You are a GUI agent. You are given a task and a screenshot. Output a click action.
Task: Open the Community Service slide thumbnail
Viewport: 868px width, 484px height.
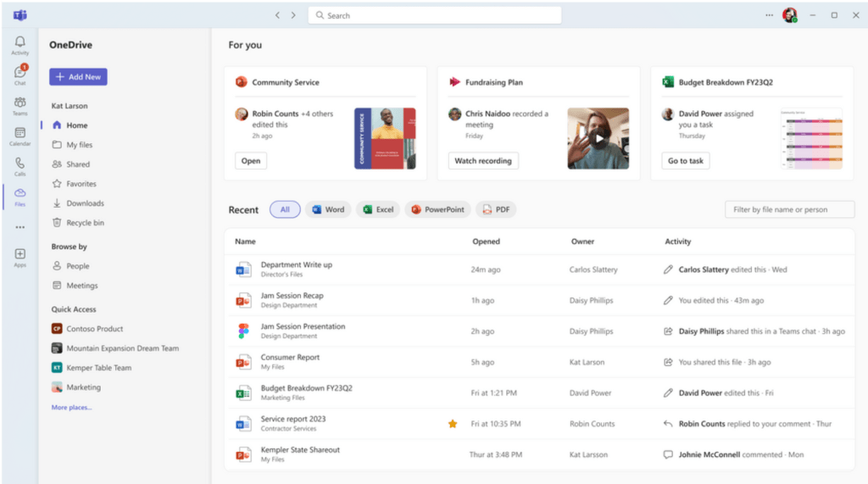tap(385, 138)
